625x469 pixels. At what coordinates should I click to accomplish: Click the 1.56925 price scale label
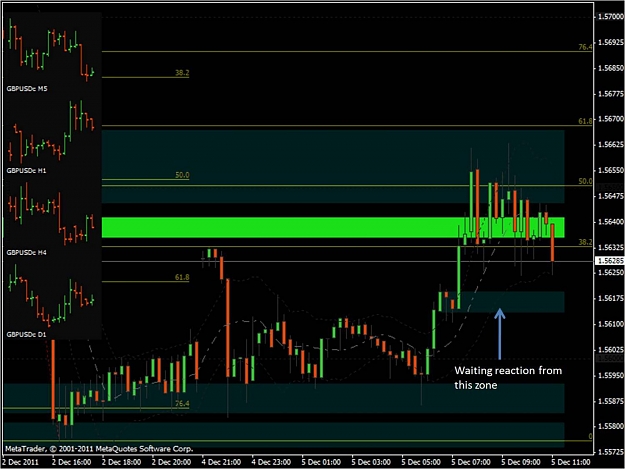click(611, 42)
